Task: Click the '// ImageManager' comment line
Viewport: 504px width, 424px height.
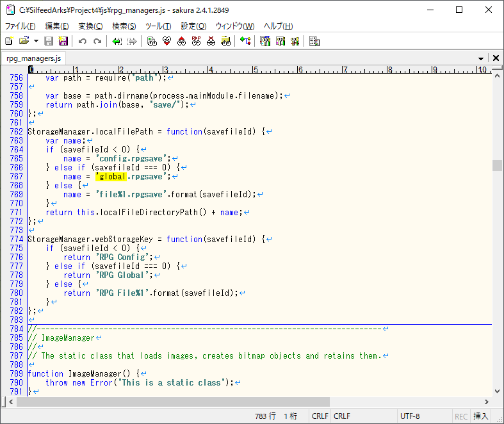Action: [x=61, y=338]
